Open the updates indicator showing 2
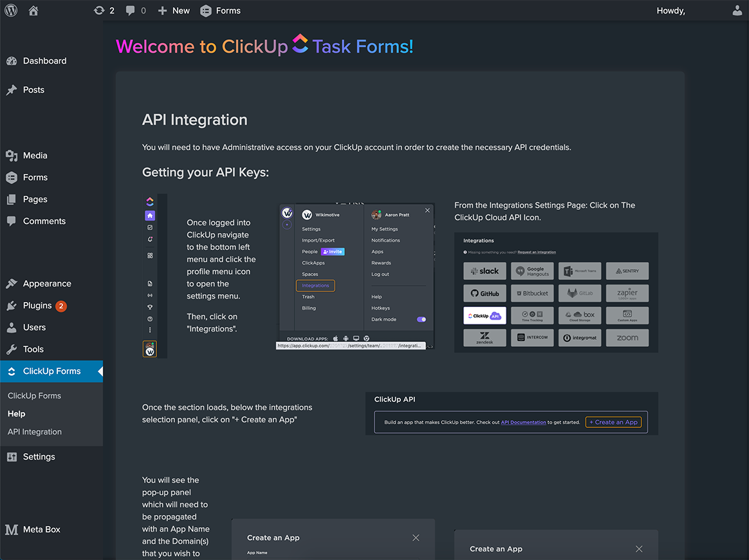The width and height of the screenshot is (749, 560). coord(104,10)
